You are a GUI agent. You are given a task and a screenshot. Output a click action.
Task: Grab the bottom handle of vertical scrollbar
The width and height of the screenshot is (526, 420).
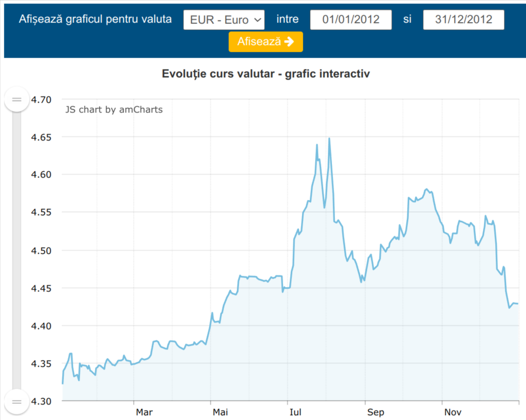click(17, 401)
